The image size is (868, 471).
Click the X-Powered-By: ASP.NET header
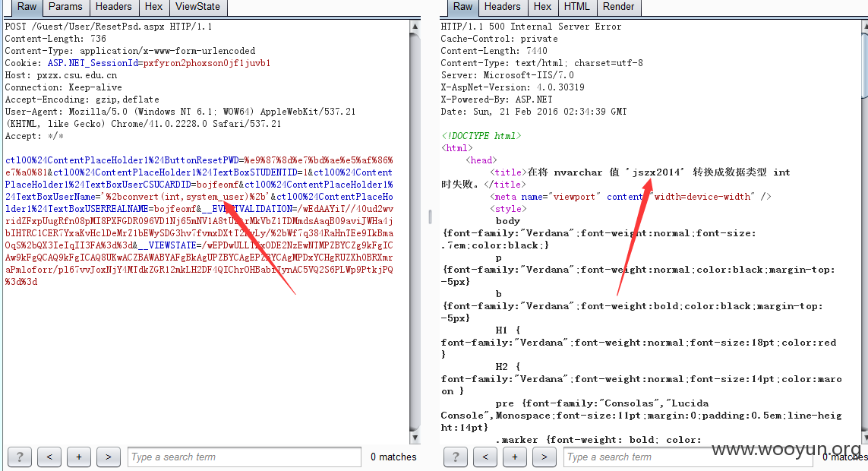[497, 100]
